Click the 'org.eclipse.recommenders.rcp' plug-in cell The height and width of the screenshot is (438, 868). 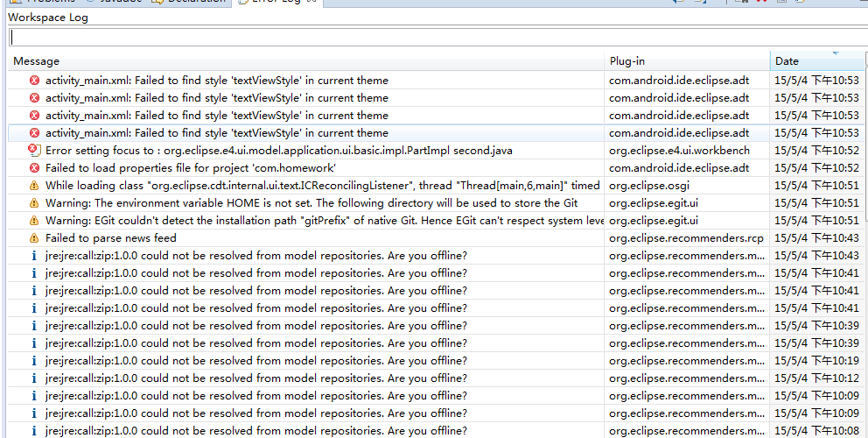686,238
